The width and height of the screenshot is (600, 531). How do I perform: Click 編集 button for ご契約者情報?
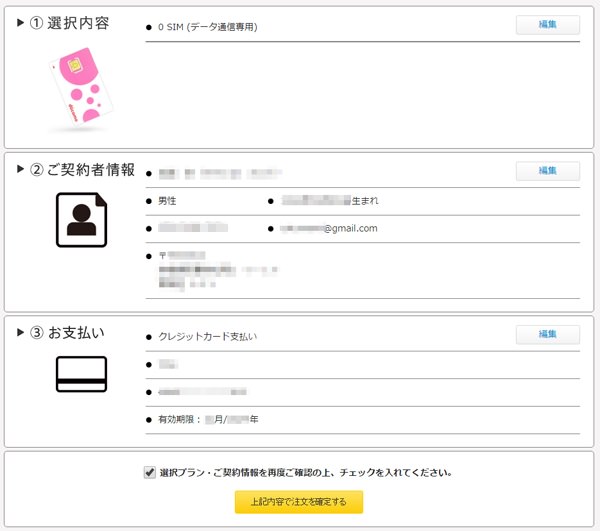[548, 171]
